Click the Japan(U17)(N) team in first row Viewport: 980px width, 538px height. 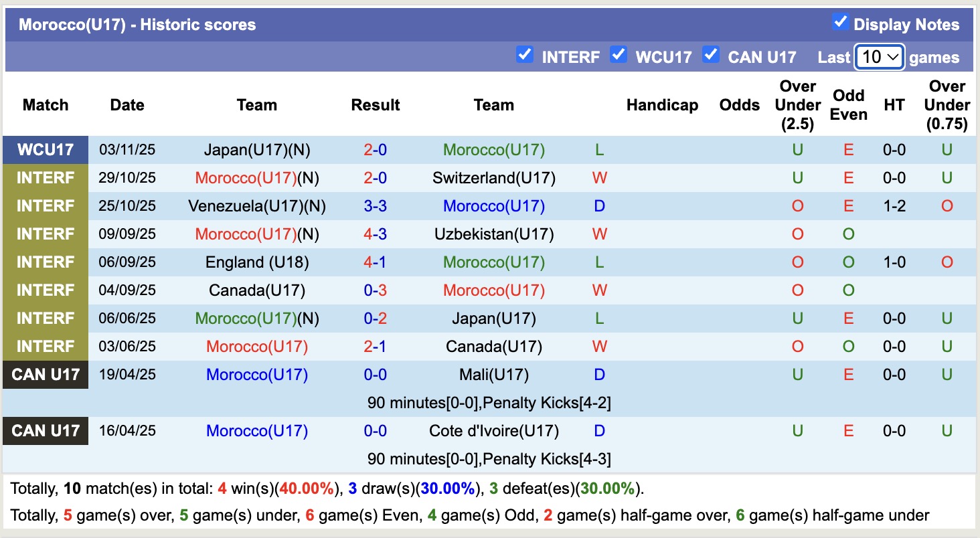point(256,150)
